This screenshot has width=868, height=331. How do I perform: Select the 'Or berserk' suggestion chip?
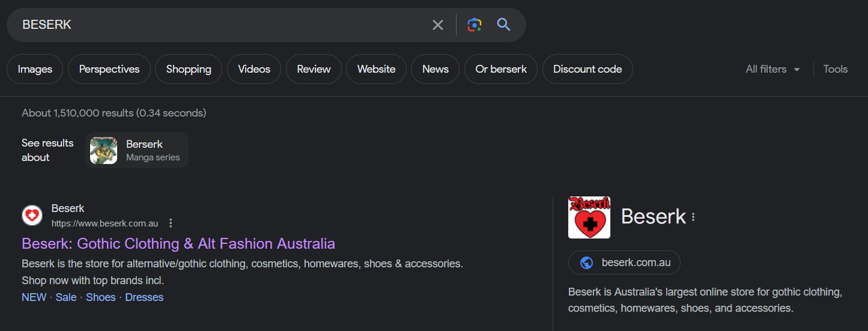tap(500, 69)
